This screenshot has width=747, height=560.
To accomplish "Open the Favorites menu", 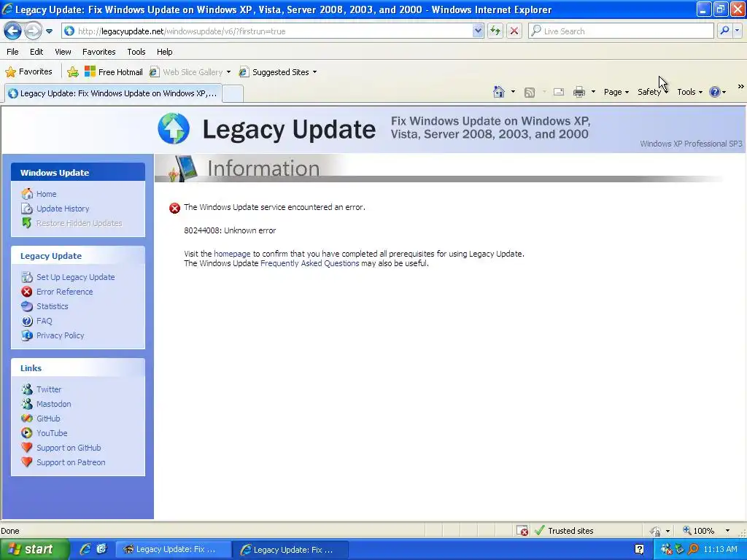I will tap(98, 52).
